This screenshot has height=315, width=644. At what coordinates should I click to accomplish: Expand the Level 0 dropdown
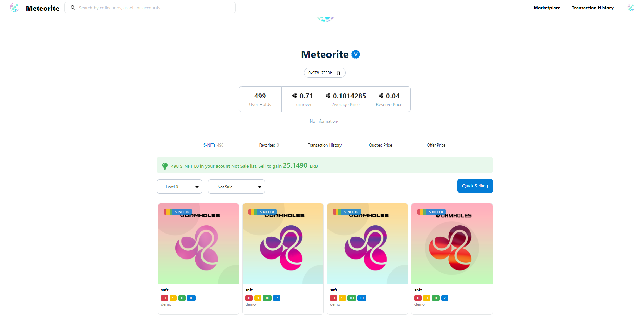coord(179,187)
